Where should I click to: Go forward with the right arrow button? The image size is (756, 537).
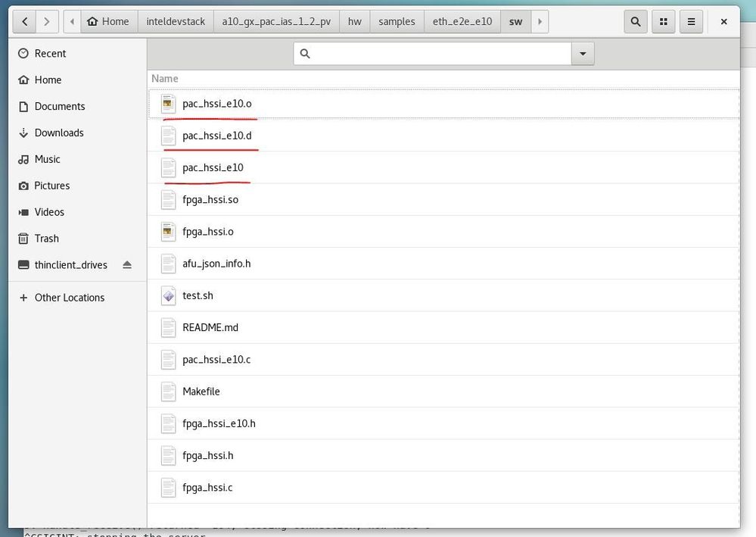pos(47,22)
